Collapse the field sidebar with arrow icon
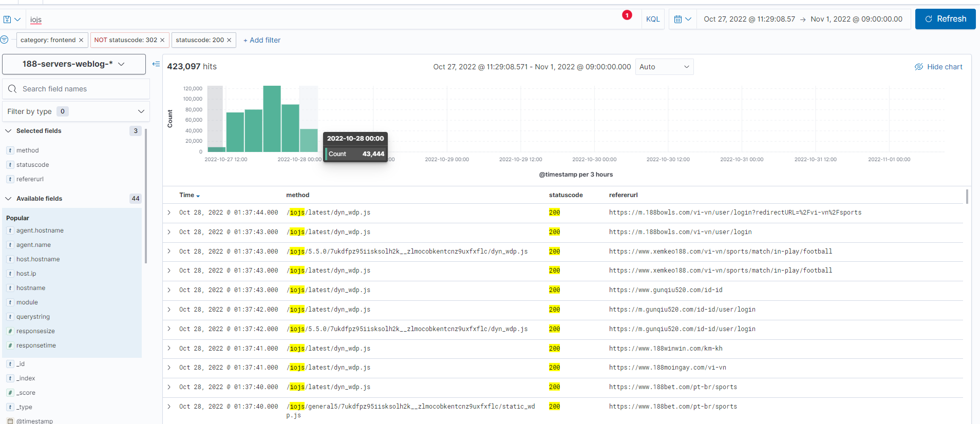 pos(156,64)
